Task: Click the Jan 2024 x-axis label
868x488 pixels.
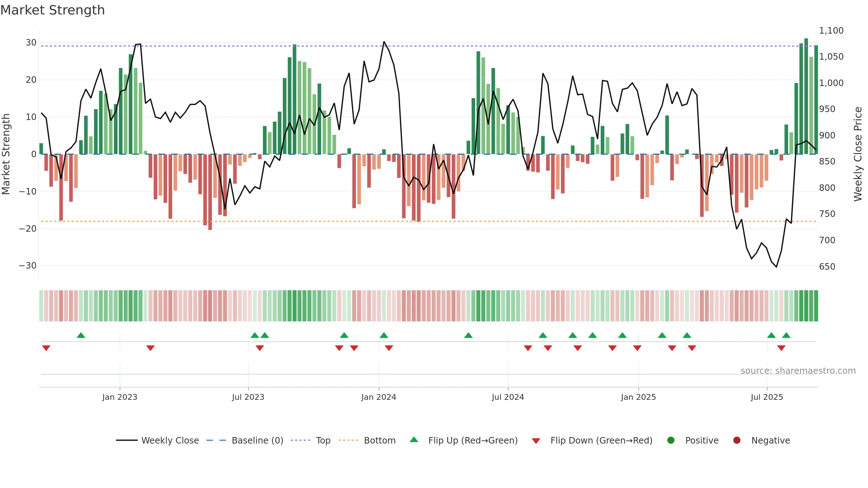Action: click(379, 397)
